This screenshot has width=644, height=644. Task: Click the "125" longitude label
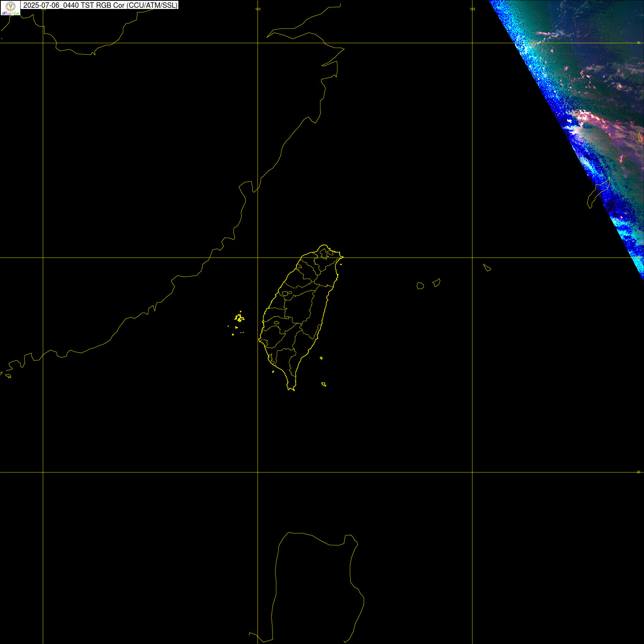tap(472, 9)
